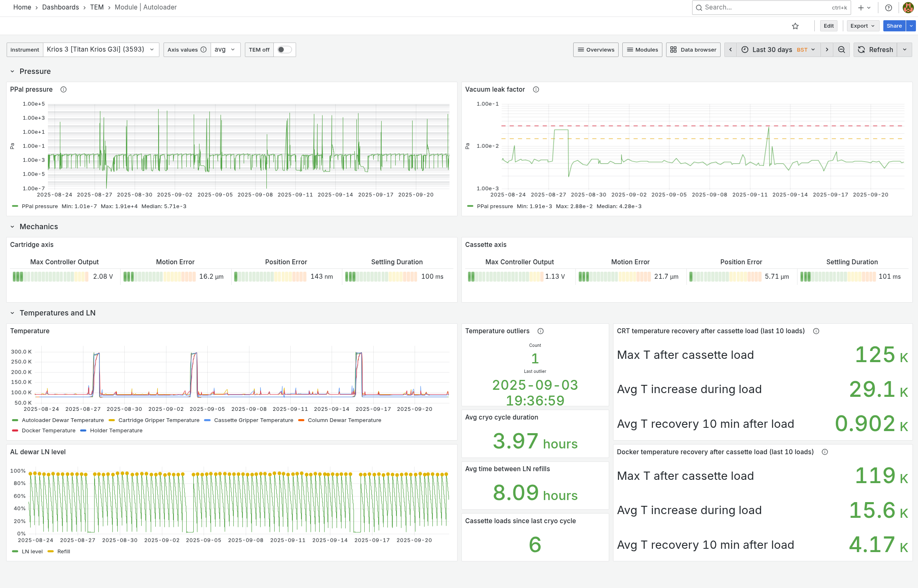Click the help question mark icon
918x588 pixels.
(x=888, y=7)
